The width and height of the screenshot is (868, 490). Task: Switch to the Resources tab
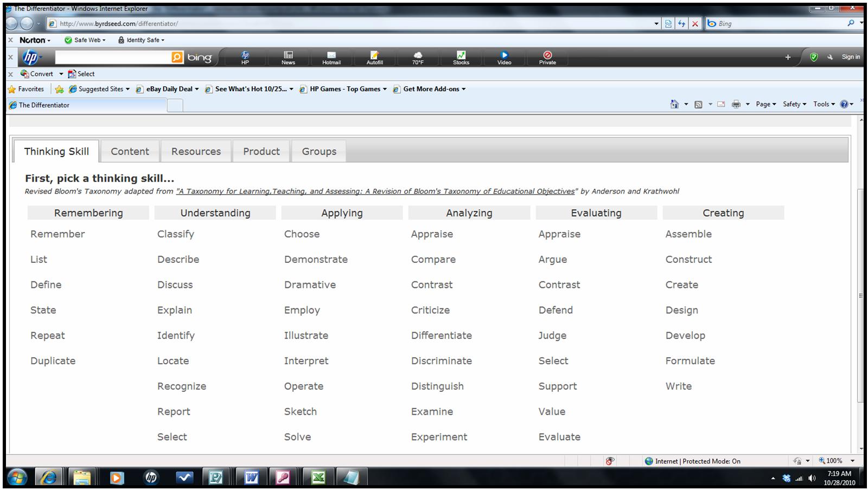click(196, 151)
